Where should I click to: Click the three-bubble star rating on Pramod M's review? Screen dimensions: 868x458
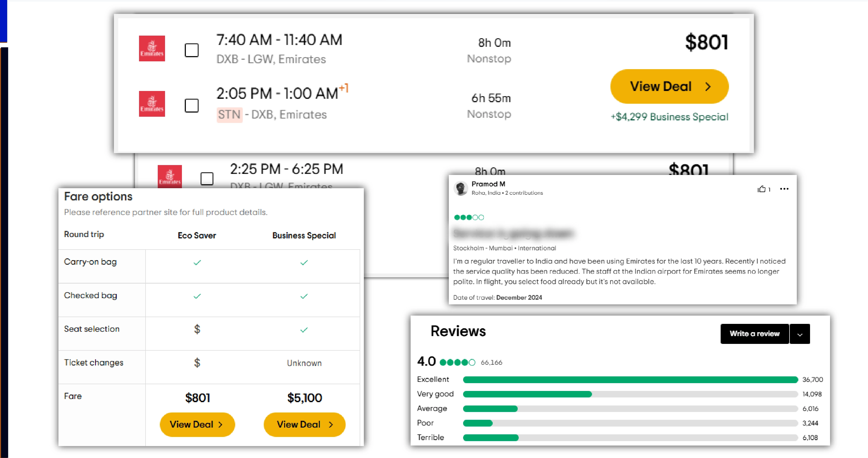469,217
